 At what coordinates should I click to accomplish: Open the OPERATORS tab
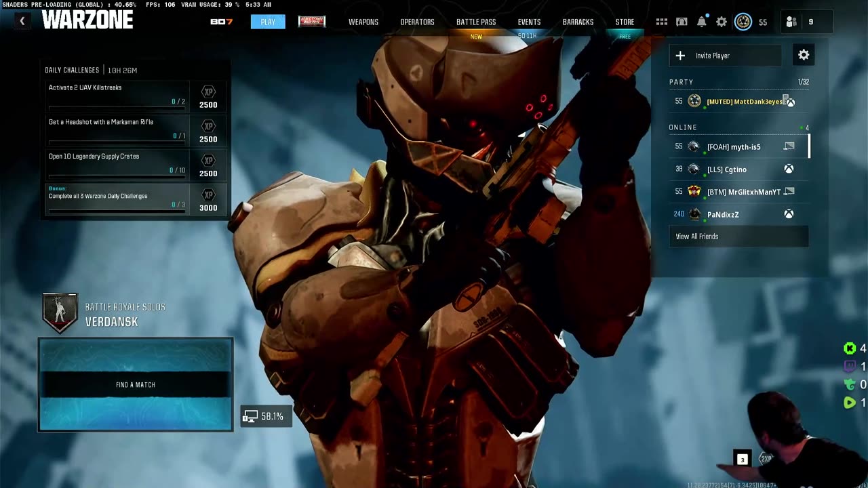point(417,22)
